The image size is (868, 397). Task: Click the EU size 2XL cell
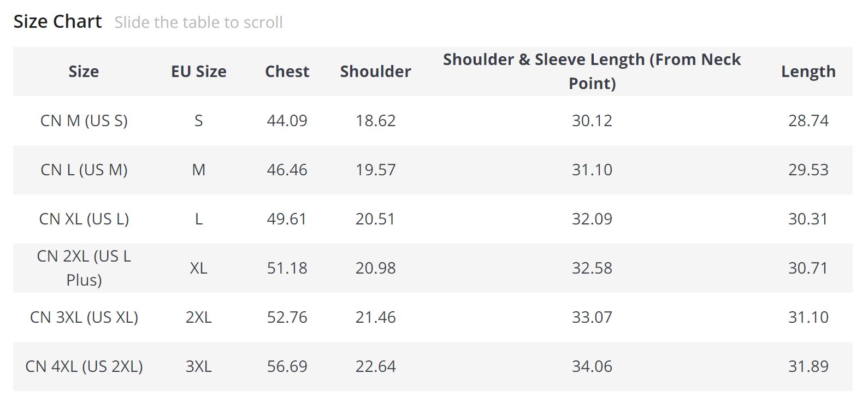coord(198,317)
